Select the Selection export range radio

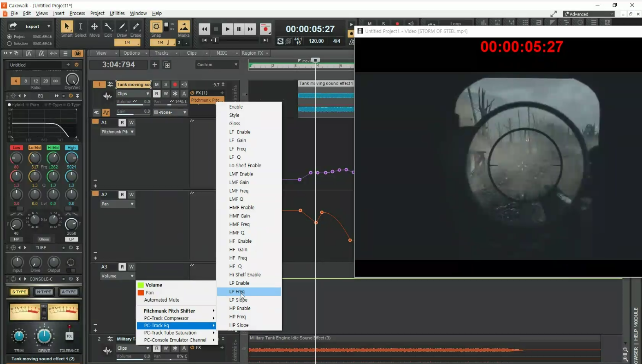click(9, 44)
